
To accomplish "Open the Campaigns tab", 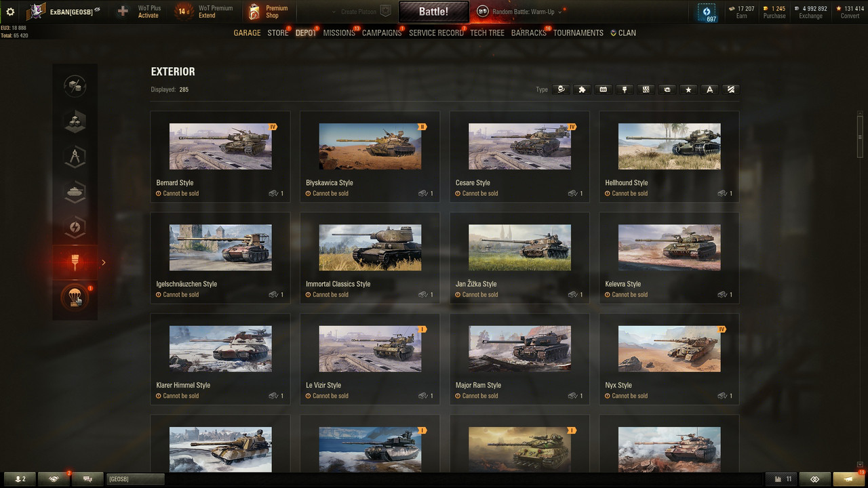I will point(382,33).
